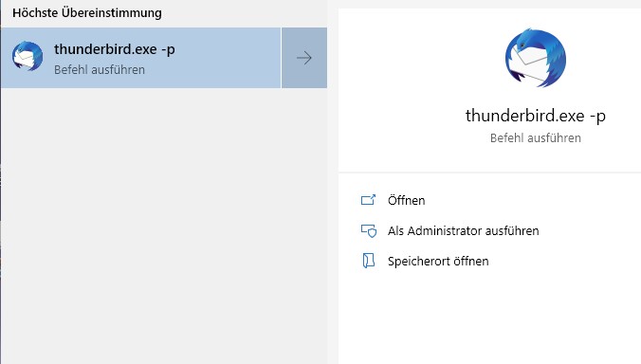This screenshot has height=364, width=641.
Task: Click Befehl ausführen under the preview title
Action: [536, 138]
